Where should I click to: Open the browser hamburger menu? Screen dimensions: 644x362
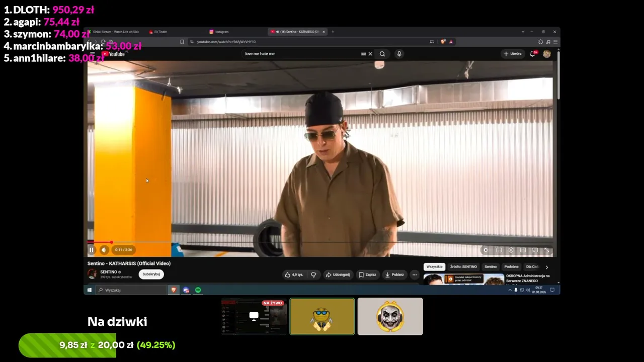pyautogui.click(x=555, y=42)
